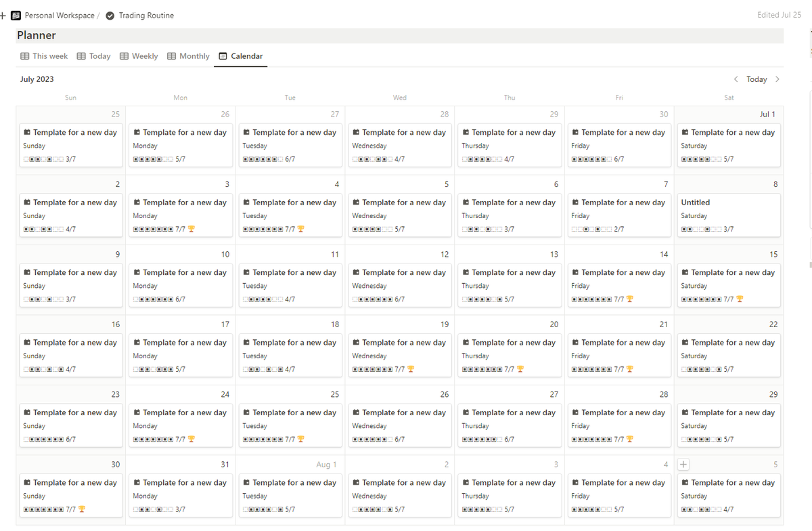Screen dimensions: 812x531
Task: Open Personal Workspace breadcrumb
Action: (60, 16)
